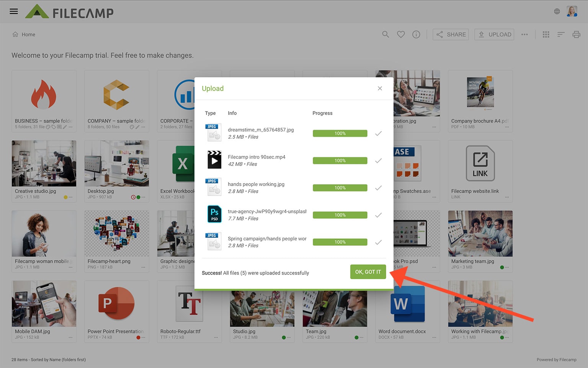Click the print icon

(x=576, y=34)
